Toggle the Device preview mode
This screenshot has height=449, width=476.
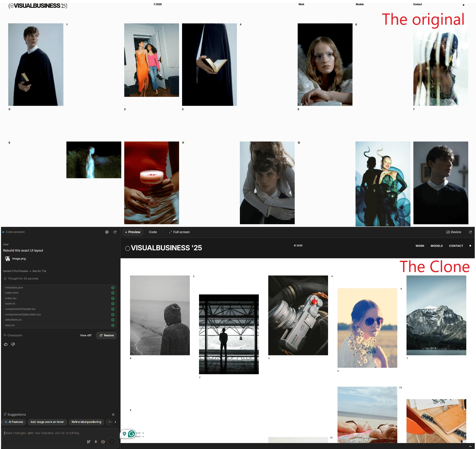453,232
